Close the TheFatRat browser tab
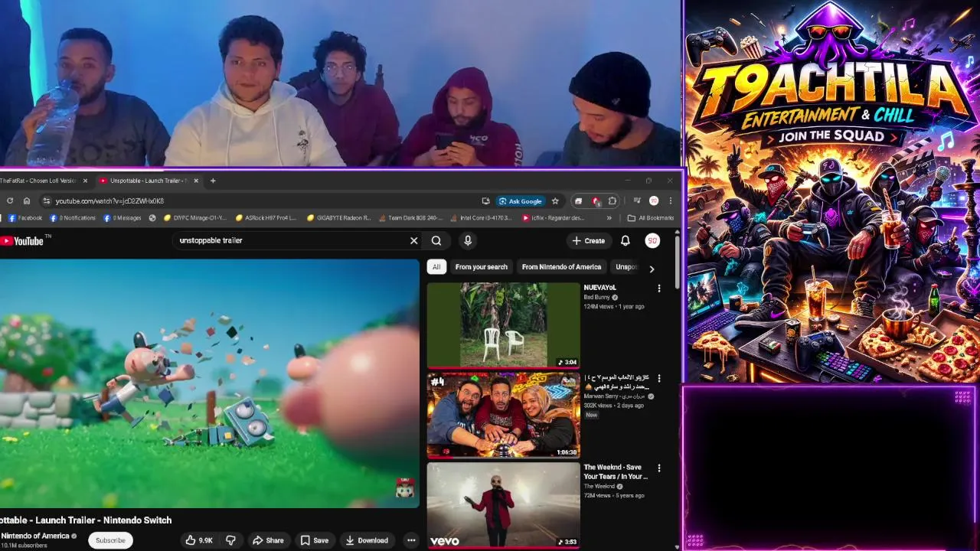This screenshot has width=980, height=551. pos(85,181)
